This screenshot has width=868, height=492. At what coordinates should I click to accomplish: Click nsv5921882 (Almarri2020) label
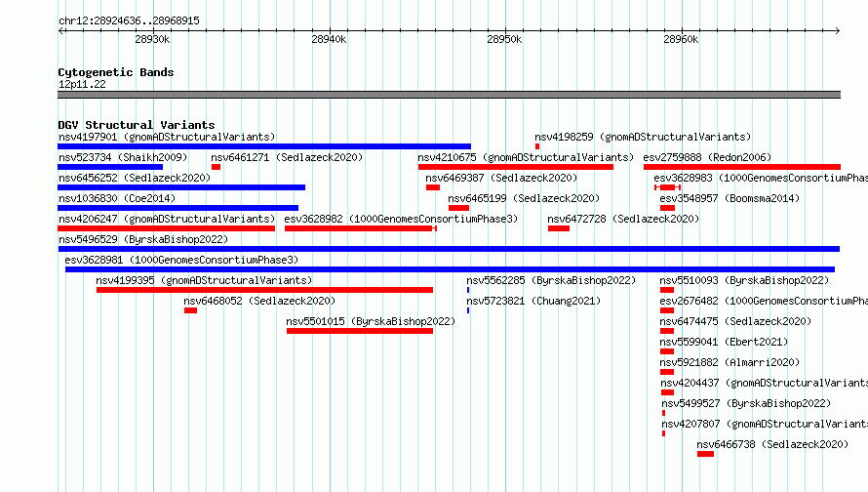point(730,362)
